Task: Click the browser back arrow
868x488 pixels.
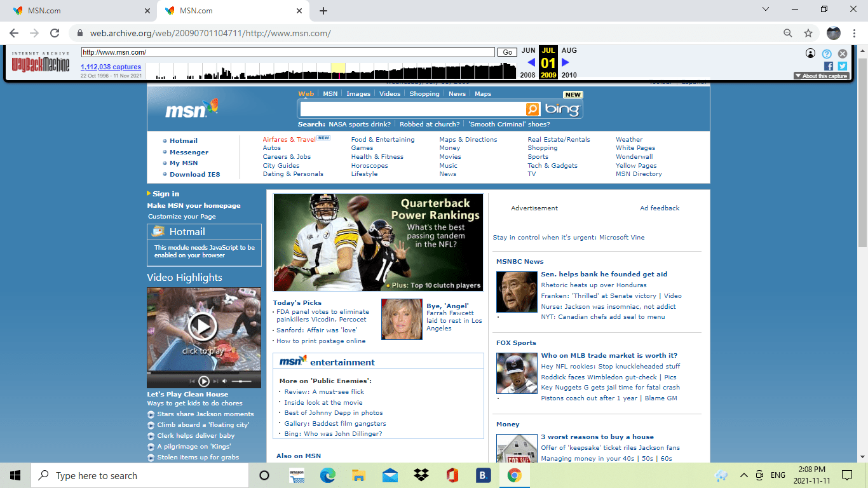Action: coord(14,33)
